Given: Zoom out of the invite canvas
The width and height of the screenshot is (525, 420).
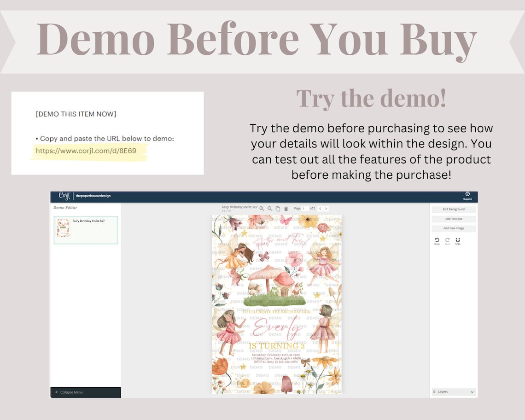Looking at the screenshot, I should 270,209.
